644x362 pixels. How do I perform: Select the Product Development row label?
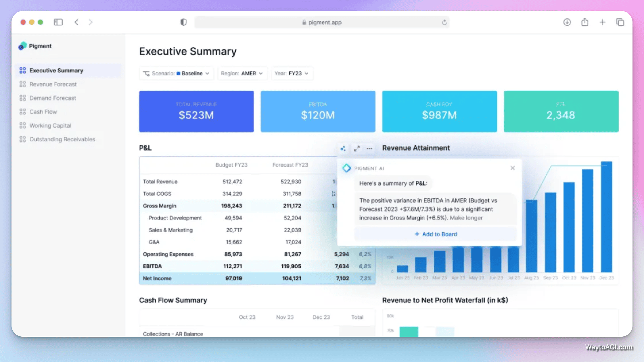coord(175,218)
